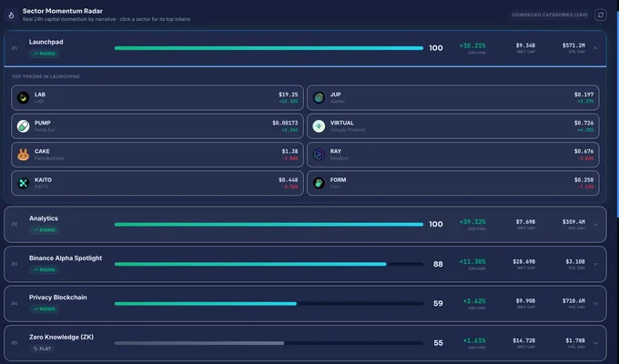Viewport: 619px width, 364px height.
Task: Open the VIRTUAL Virtuals Protocol card
Action: click(453, 126)
